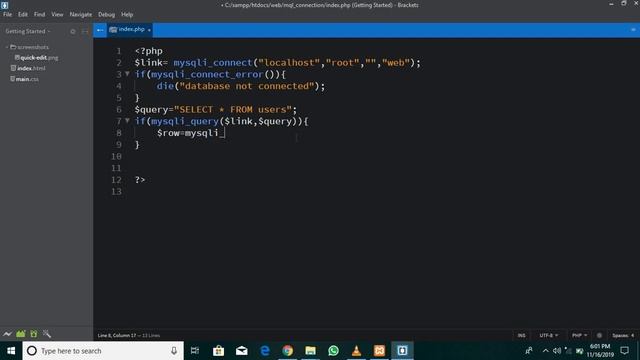Click the wand tool icon in bottom bar

[47, 334]
